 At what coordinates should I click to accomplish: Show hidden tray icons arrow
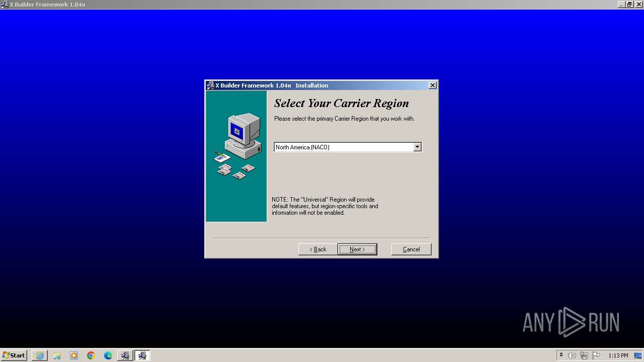point(561,355)
